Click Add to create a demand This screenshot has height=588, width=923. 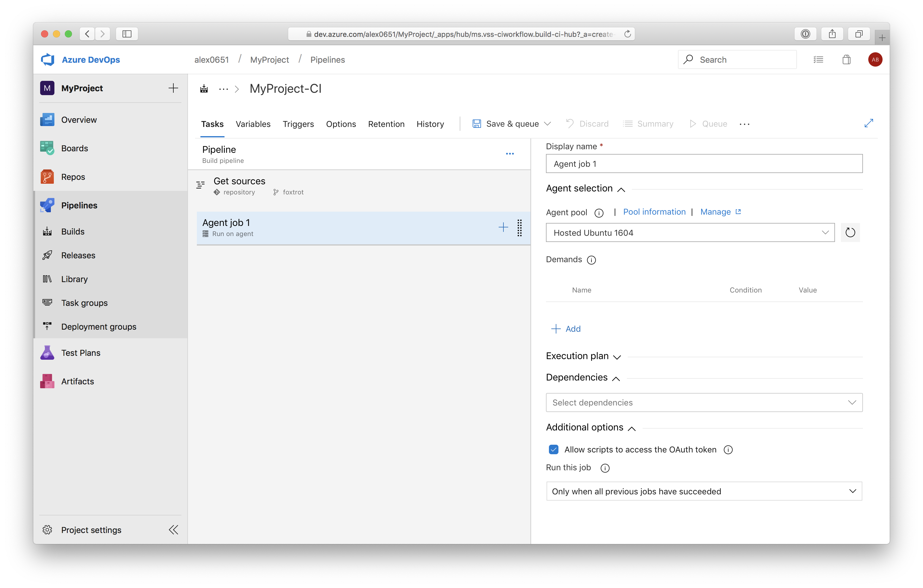566,329
